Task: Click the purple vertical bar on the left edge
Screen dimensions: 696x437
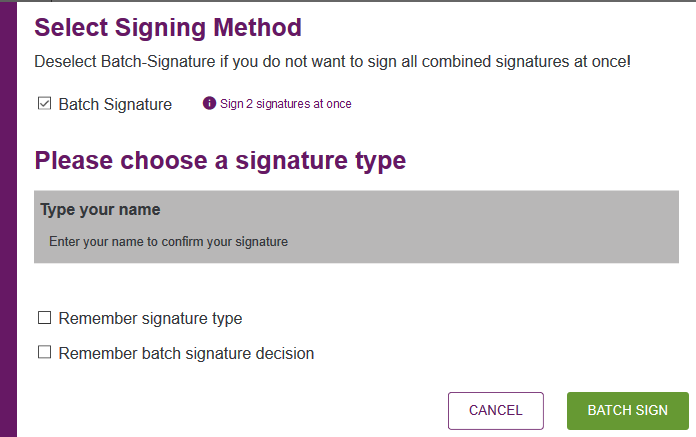Action: pos(8,219)
